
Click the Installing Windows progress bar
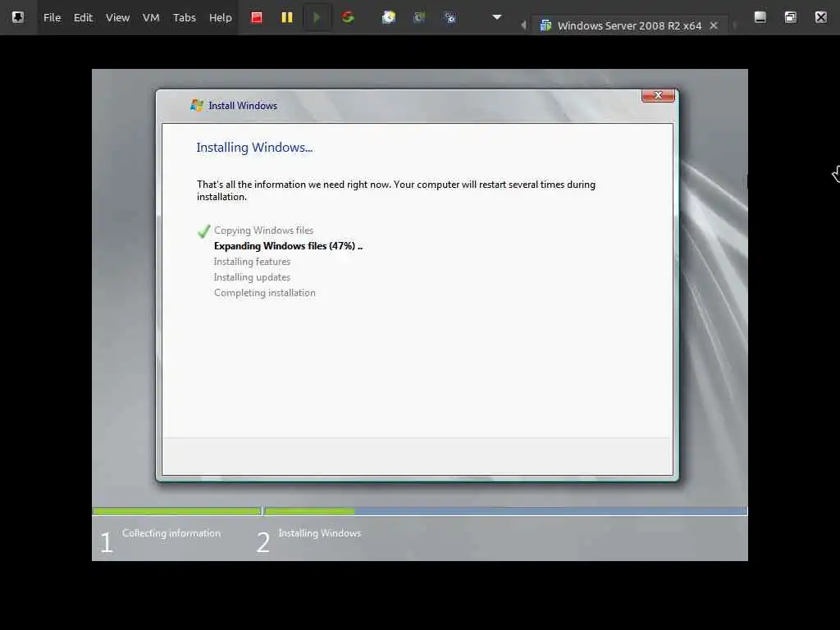point(505,511)
